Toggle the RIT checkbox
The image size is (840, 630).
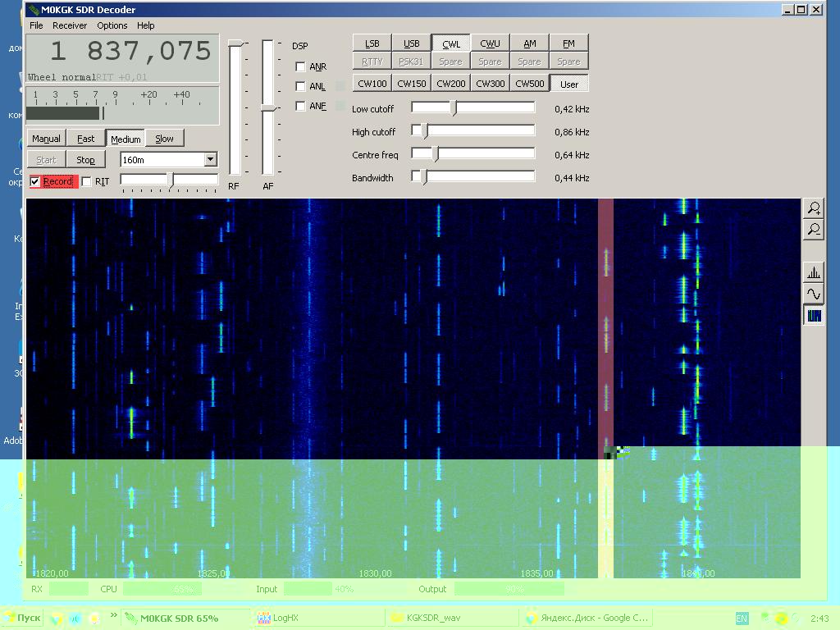(87, 181)
